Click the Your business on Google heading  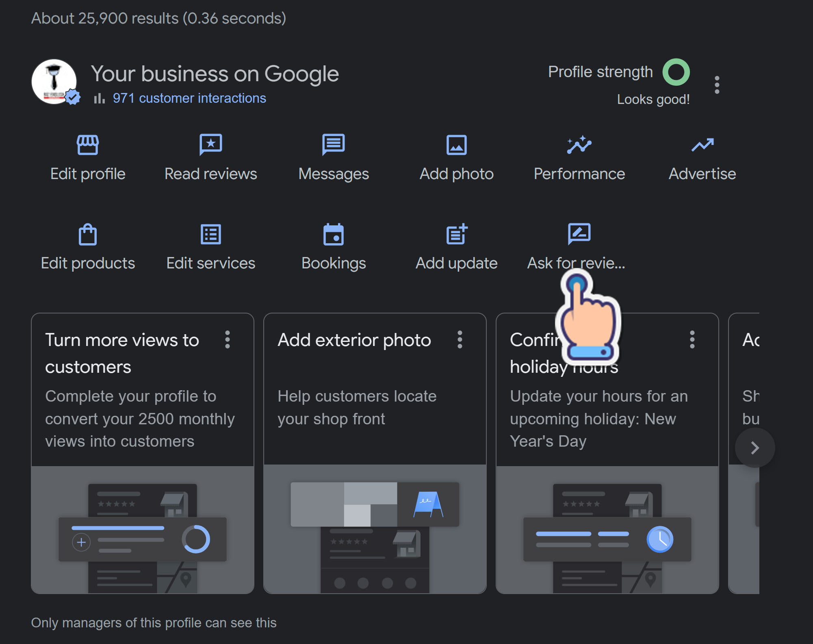coord(215,74)
